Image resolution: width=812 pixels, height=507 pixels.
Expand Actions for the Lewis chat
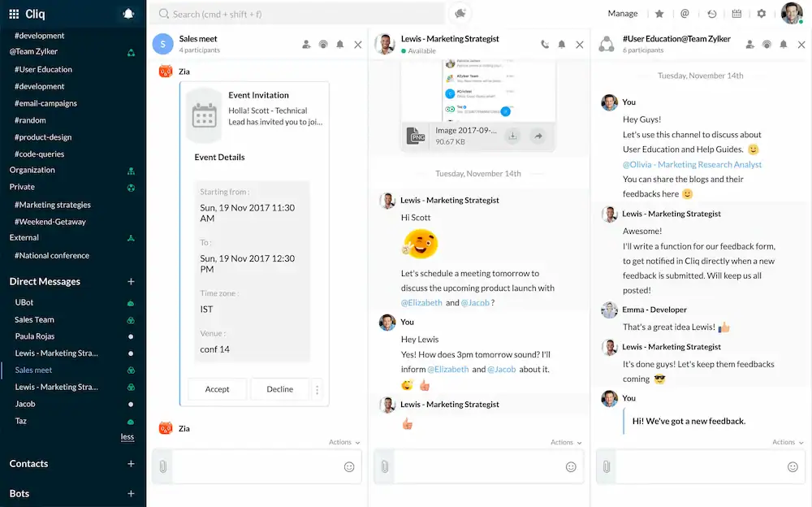(565, 442)
